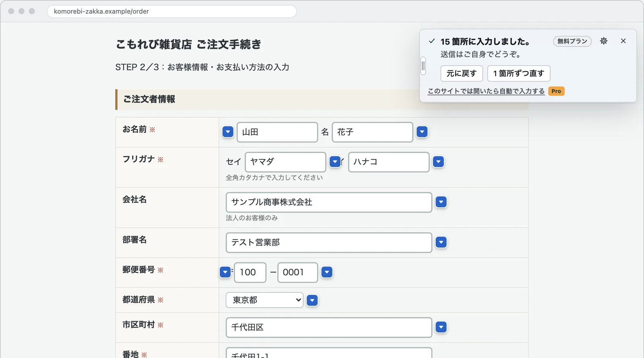Click the STEP 2/3 progress text
This screenshot has width=644, height=358.
click(202, 67)
